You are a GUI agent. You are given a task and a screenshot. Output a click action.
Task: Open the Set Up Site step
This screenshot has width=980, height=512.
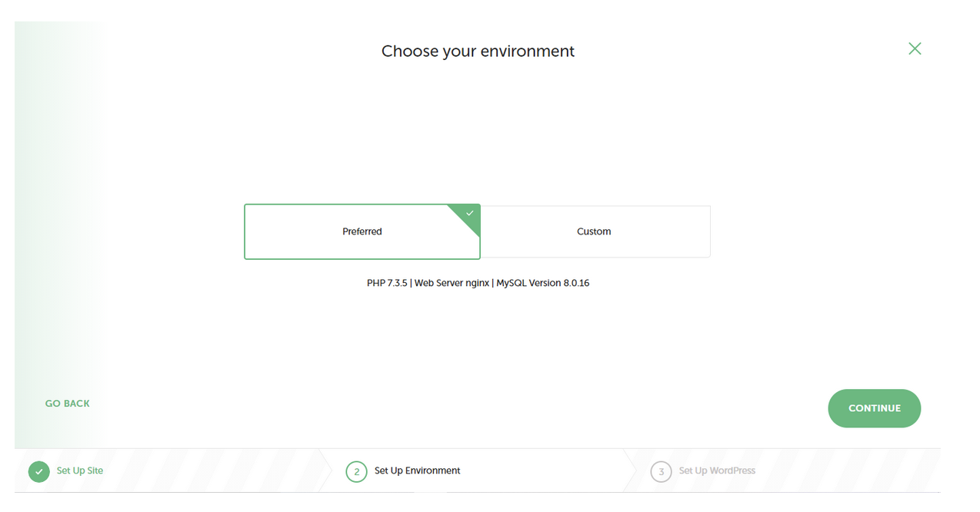coord(80,470)
